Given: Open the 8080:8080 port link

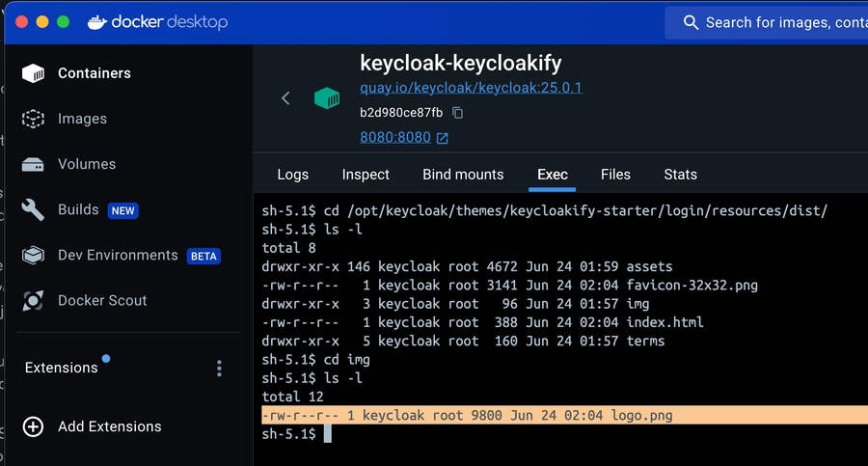Looking at the screenshot, I should coord(395,137).
